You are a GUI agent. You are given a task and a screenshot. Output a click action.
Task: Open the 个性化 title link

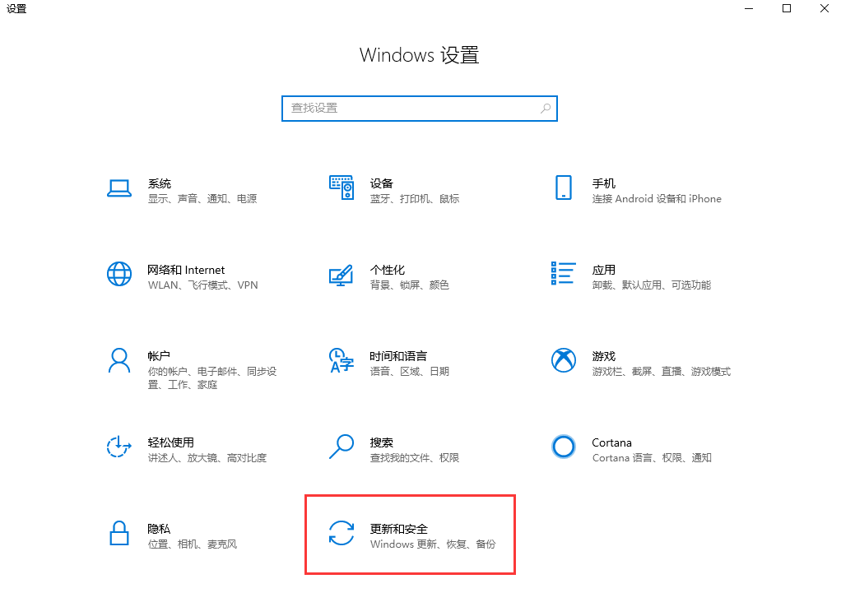tap(388, 270)
